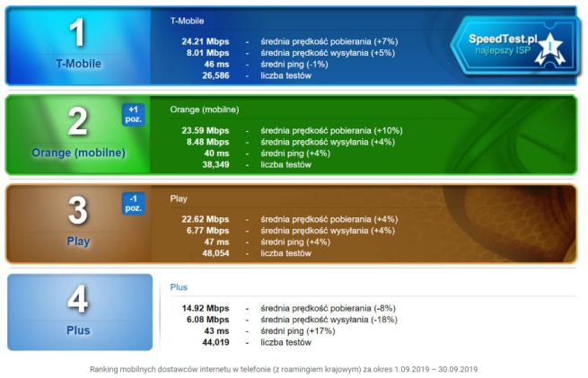Screen dimensions: 588x378
Task: Select the green rank 2 Orange tile
Action: pyautogui.click(x=78, y=135)
